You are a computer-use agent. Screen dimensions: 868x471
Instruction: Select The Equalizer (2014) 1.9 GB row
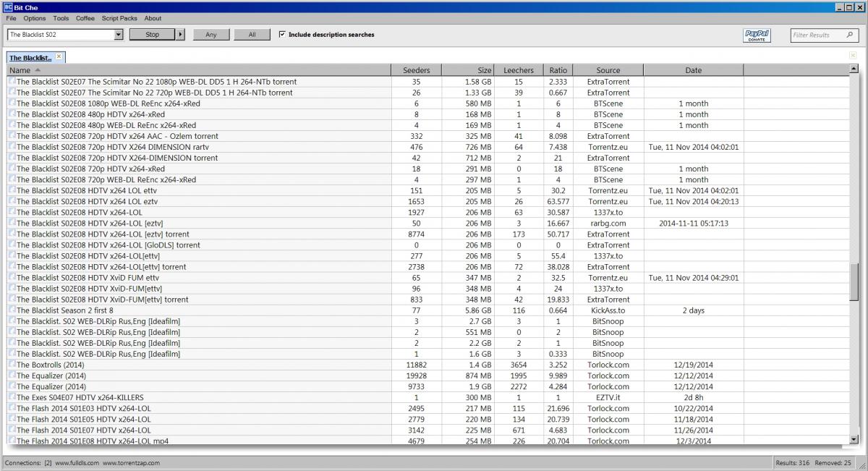[x=428, y=386]
